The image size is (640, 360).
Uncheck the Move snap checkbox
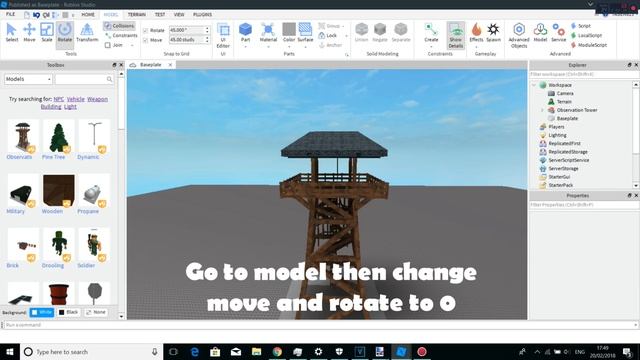tap(145, 40)
